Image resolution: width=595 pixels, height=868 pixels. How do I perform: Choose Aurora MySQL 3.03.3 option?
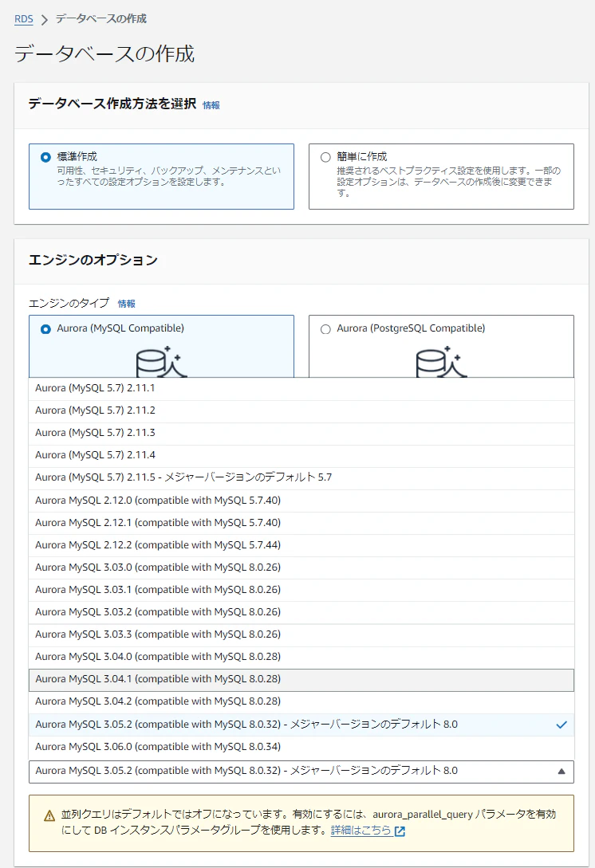pyautogui.click(x=301, y=635)
